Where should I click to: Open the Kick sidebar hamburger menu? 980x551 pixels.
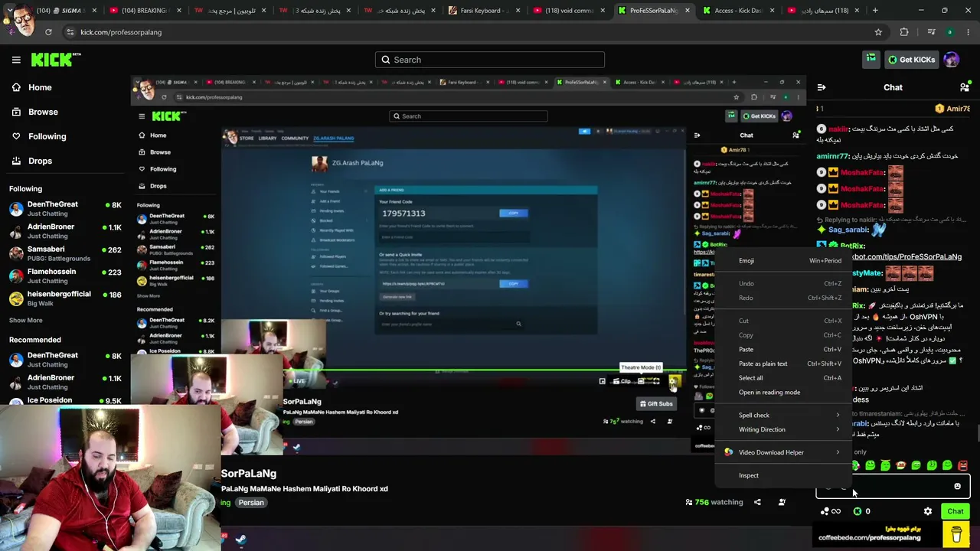(16, 60)
